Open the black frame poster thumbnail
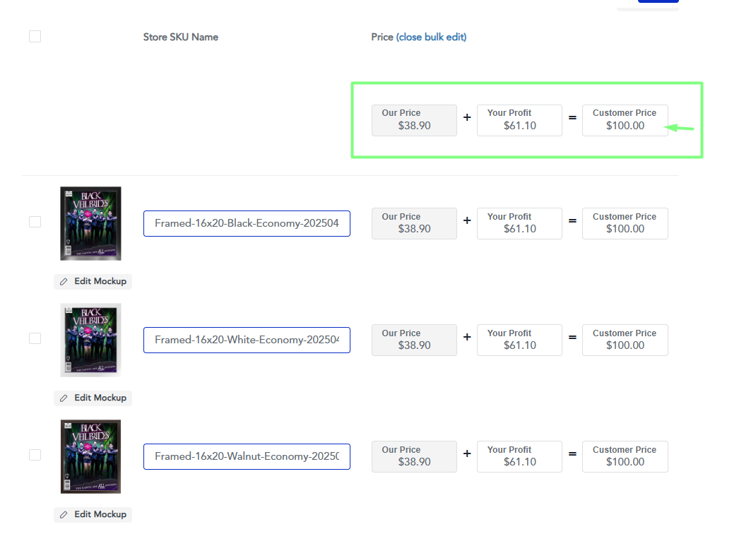The width and height of the screenshot is (756, 534). pyautogui.click(x=90, y=223)
